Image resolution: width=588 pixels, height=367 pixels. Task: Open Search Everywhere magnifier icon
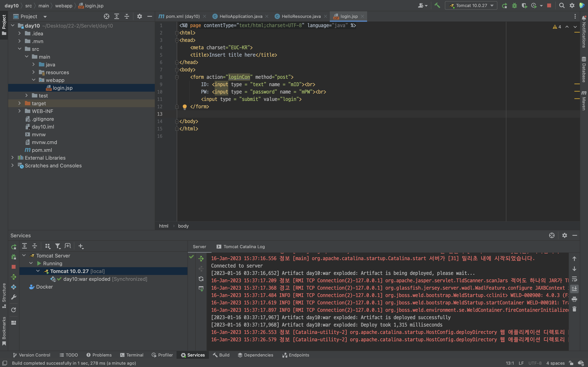click(562, 5)
